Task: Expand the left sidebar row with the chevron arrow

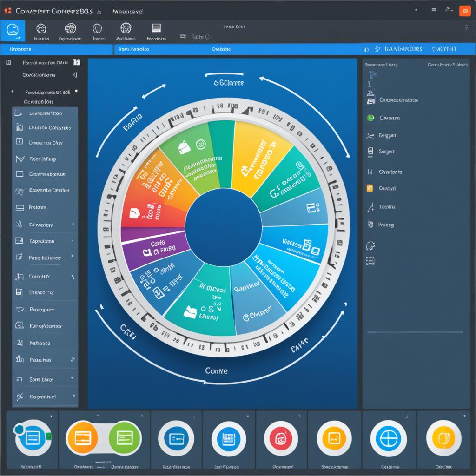Action: coord(45,277)
